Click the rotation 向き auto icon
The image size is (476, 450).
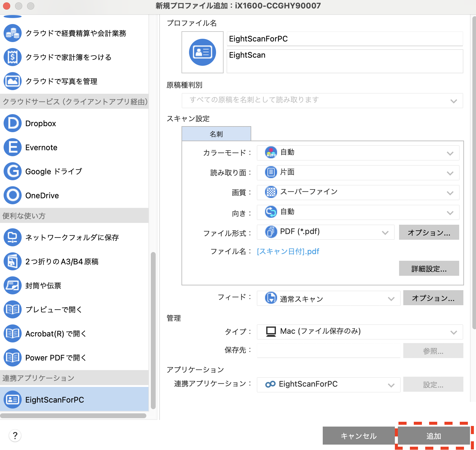pyautogui.click(x=271, y=212)
